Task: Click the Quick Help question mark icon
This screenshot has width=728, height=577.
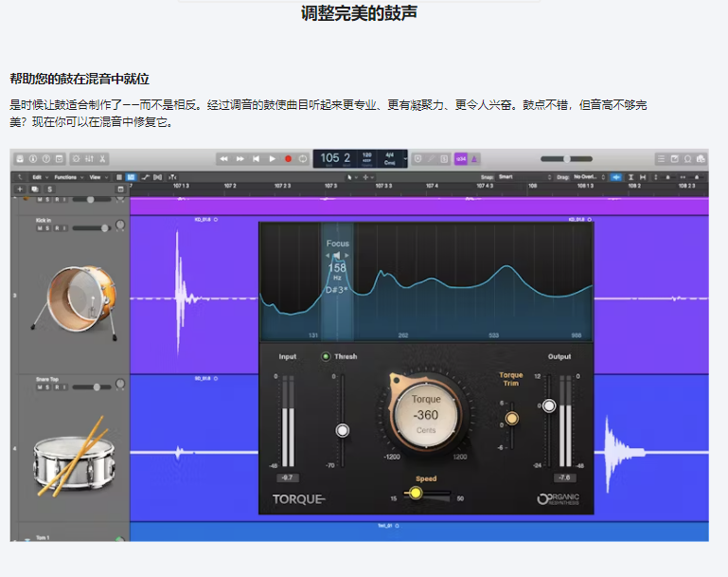Action: [x=46, y=159]
